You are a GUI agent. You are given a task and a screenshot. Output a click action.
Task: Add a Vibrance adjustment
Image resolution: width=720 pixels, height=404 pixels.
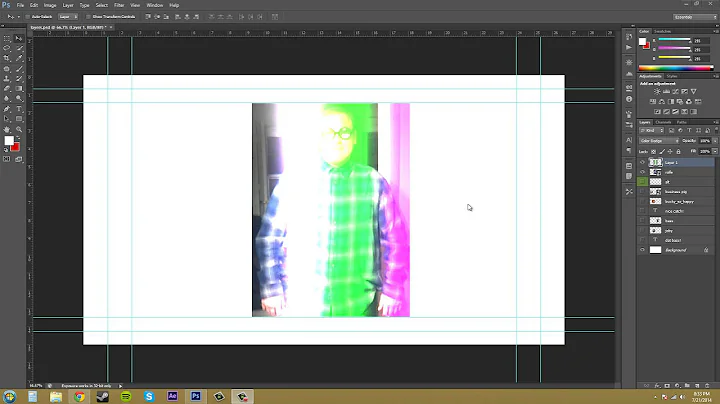point(693,91)
